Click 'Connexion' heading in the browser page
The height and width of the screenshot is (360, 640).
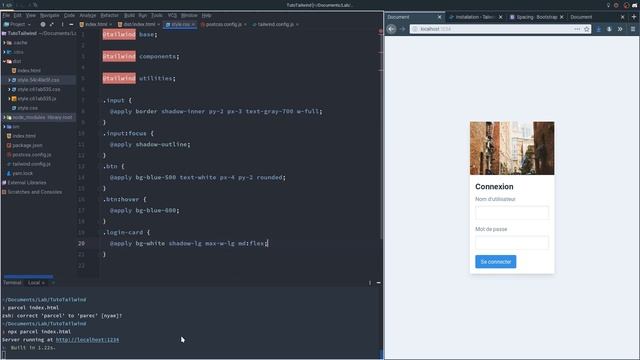494,187
